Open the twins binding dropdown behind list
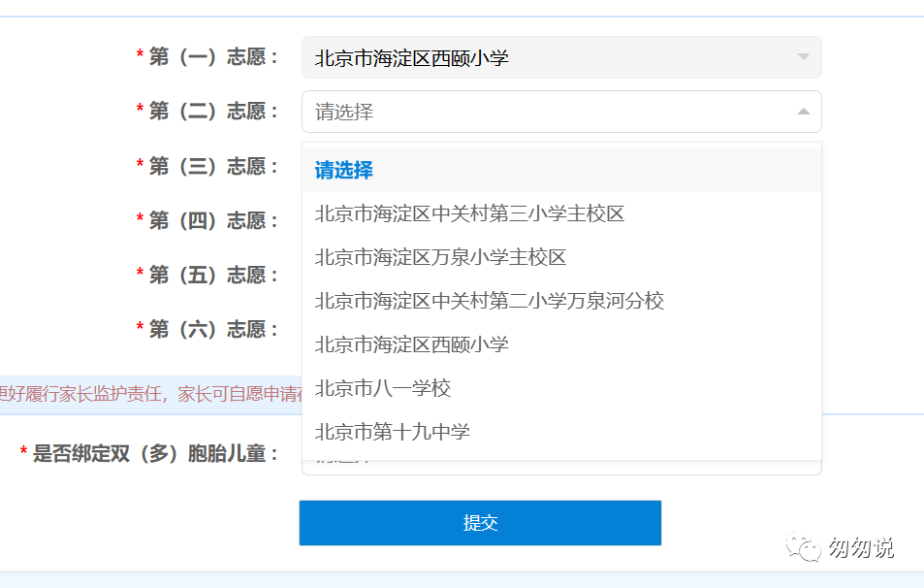 click(x=561, y=467)
